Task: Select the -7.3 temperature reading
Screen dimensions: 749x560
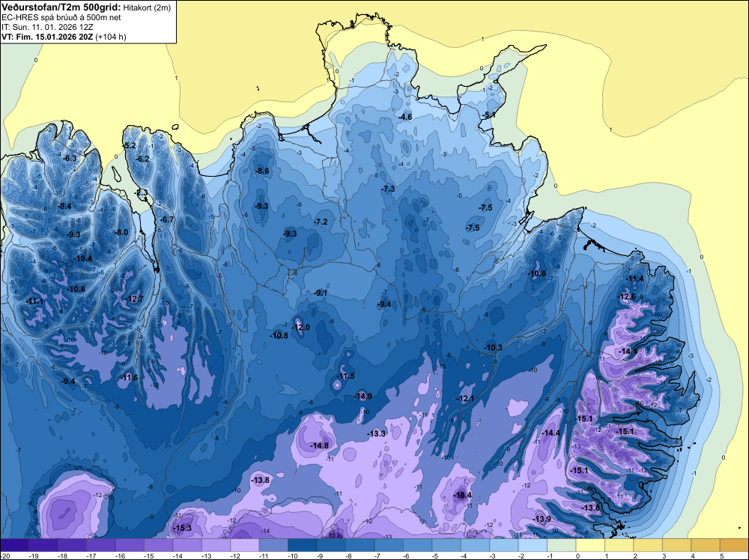Action: [388, 189]
